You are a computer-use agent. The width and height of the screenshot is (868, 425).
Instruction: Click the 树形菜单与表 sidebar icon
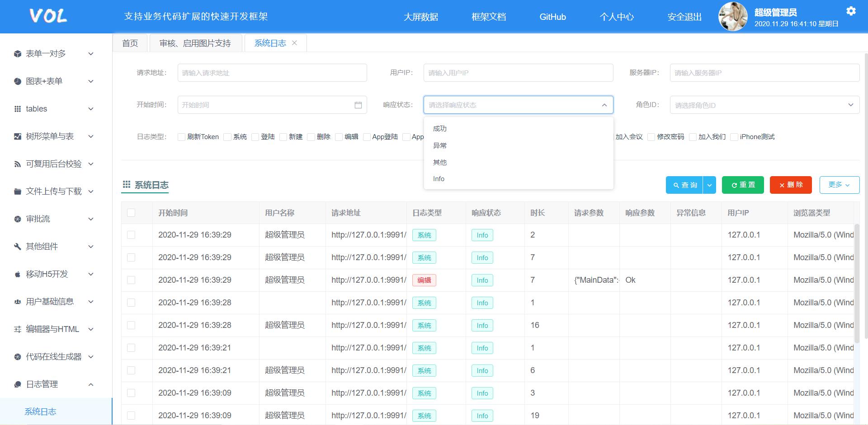(17, 136)
